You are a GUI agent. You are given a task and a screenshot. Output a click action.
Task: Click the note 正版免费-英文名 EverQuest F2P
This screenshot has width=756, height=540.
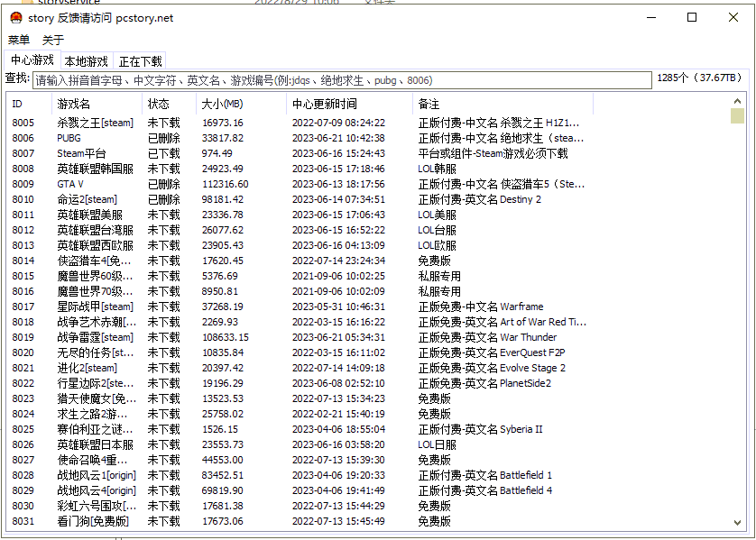[x=492, y=353]
